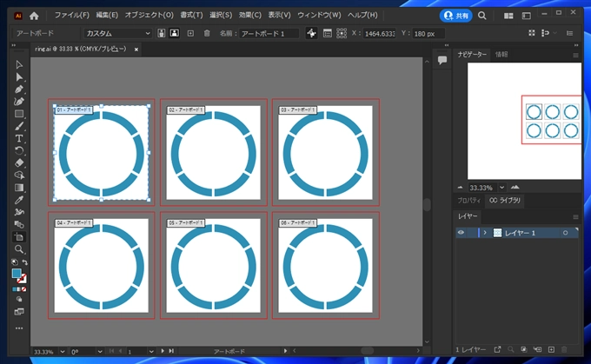Select the Artboard tool

(x=19, y=236)
